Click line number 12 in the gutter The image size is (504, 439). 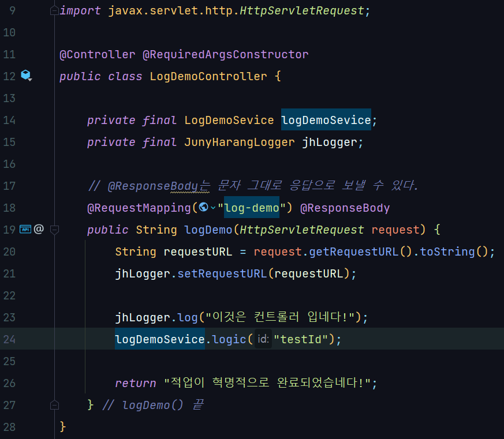click(9, 76)
